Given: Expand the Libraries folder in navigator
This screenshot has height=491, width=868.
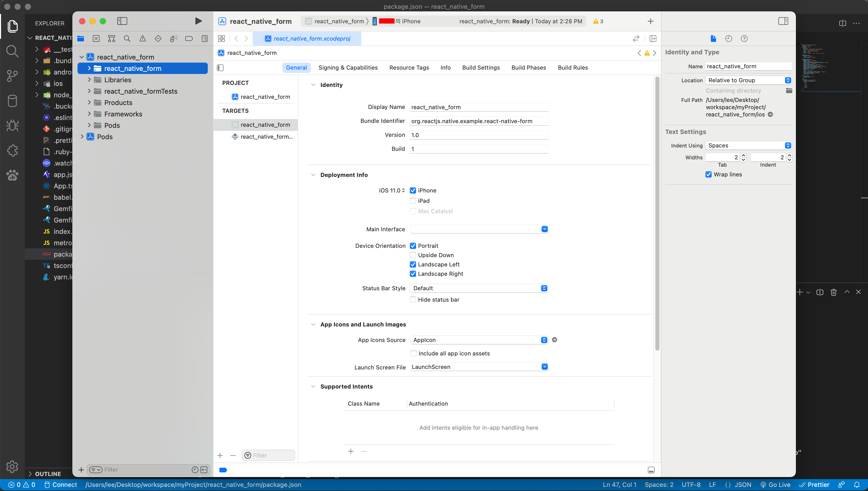Looking at the screenshot, I should (x=89, y=80).
